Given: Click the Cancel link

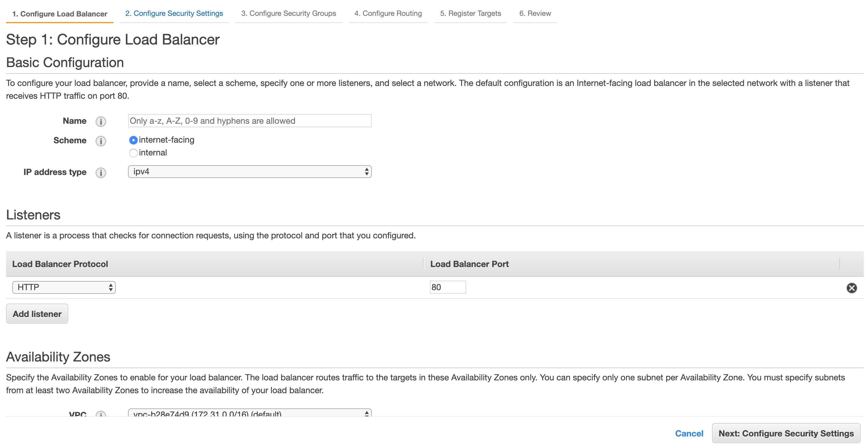Looking at the screenshot, I should (689, 433).
